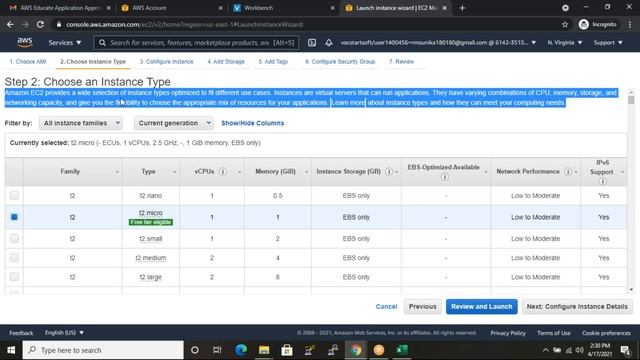Click the Windows Type here to search box
Image resolution: width=640 pixels, height=360 pixels.
click(103, 350)
